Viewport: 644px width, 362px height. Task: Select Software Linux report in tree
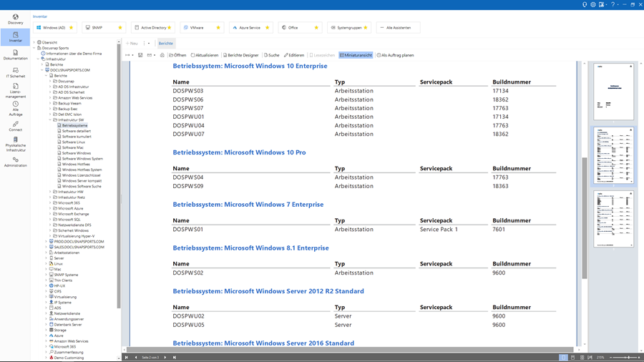click(x=73, y=142)
